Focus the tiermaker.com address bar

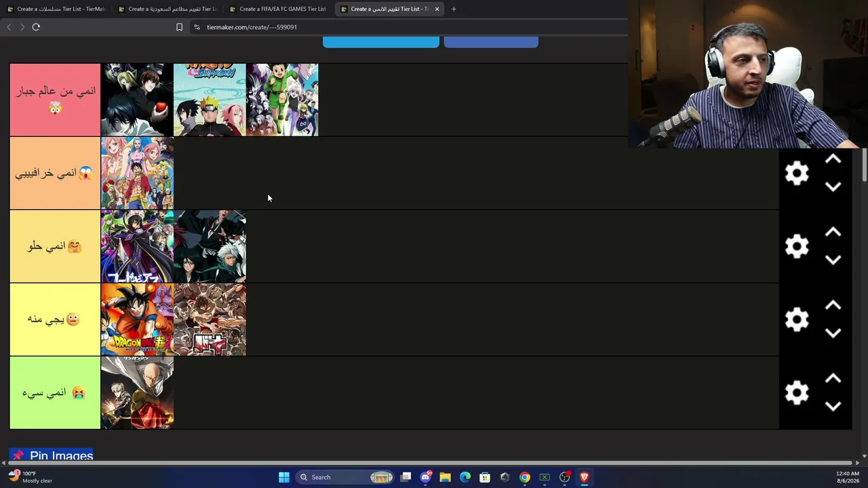coord(407,27)
